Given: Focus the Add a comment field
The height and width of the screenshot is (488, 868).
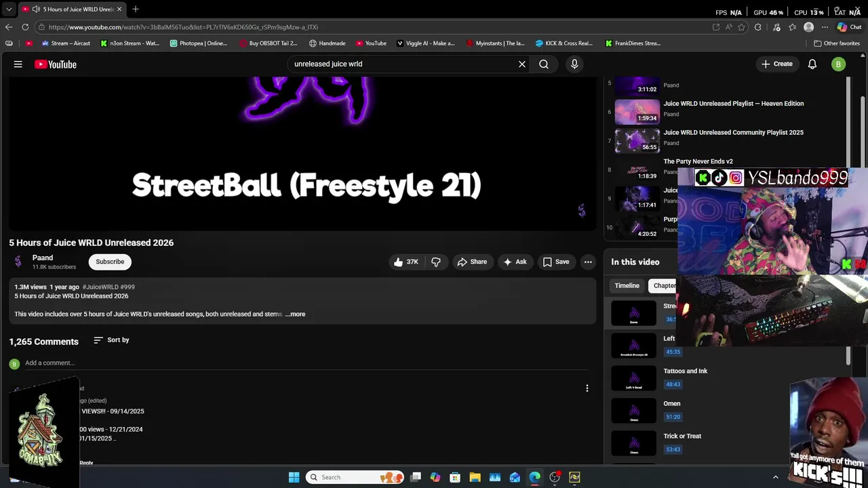Looking at the screenshot, I should [307, 363].
